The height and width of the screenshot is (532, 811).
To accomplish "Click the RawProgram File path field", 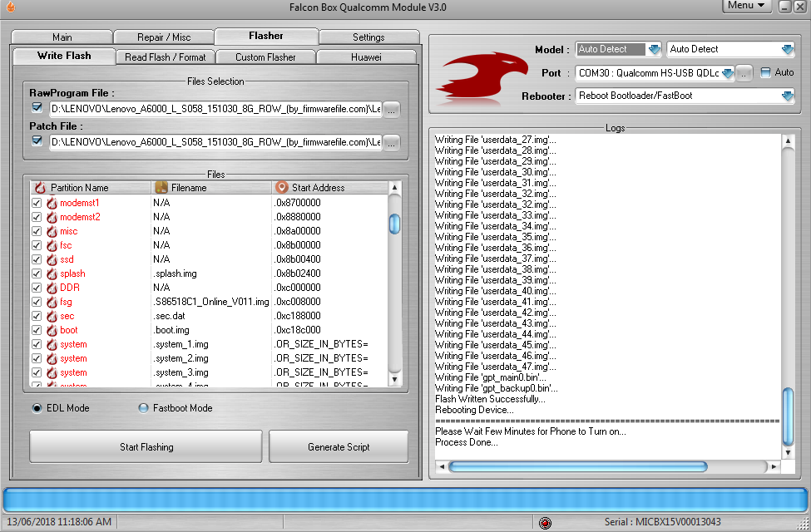I will pos(215,109).
